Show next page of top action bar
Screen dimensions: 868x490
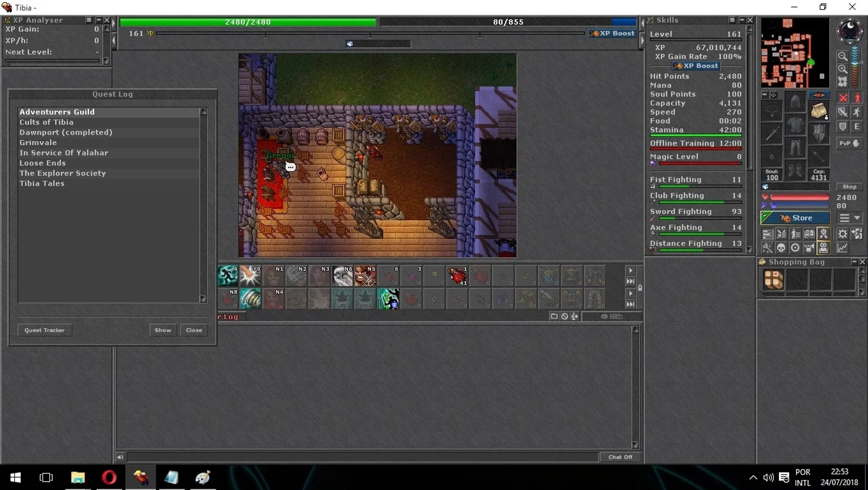point(630,270)
